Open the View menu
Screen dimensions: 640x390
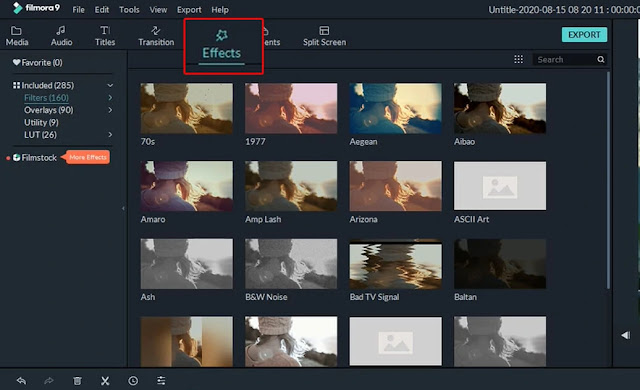click(158, 10)
